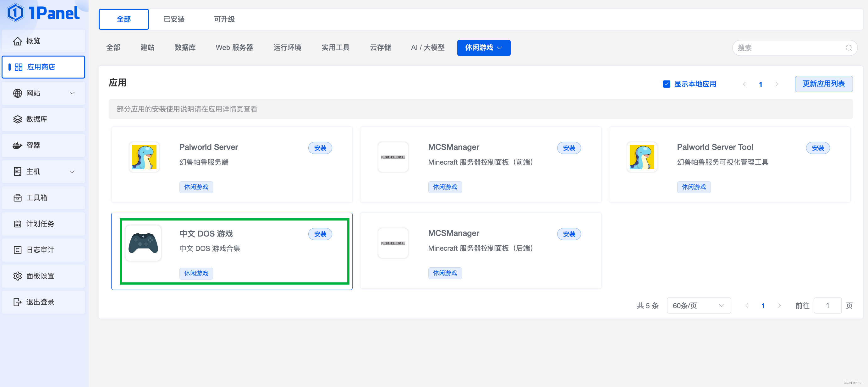The height and width of the screenshot is (387, 868).
Task: Click the 1Panel logo
Action: pyautogui.click(x=43, y=13)
